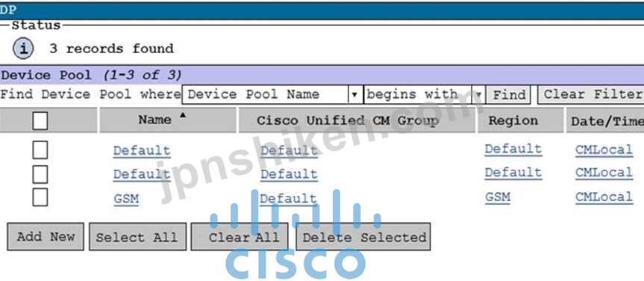Image resolution: width=644 pixels, height=281 pixels.
Task: Click the ascending sort arrow beside Name
Action: tap(182, 116)
